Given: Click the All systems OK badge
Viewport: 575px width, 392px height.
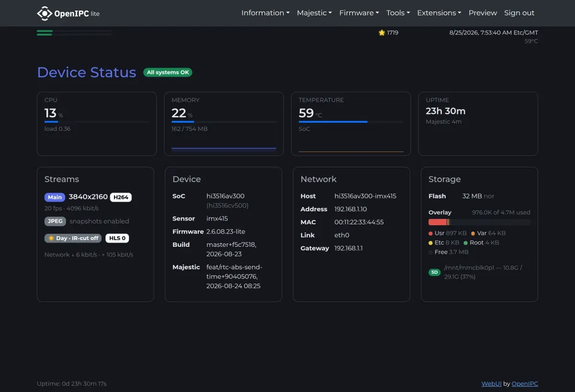Looking at the screenshot, I should [x=168, y=72].
